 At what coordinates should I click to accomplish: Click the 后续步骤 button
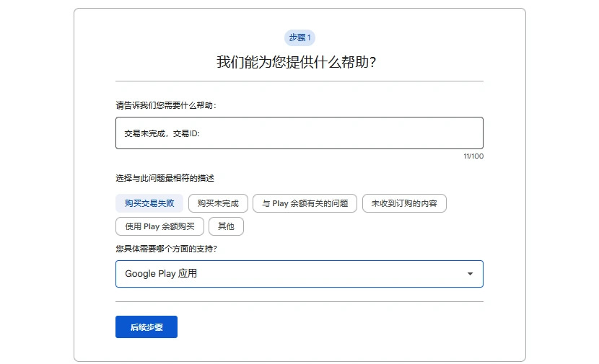pos(147,327)
